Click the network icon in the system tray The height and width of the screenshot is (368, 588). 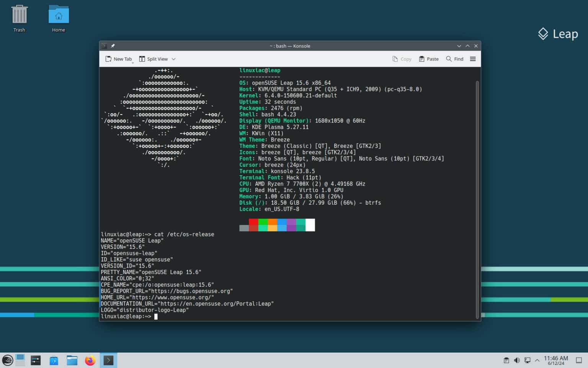click(x=528, y=360)
